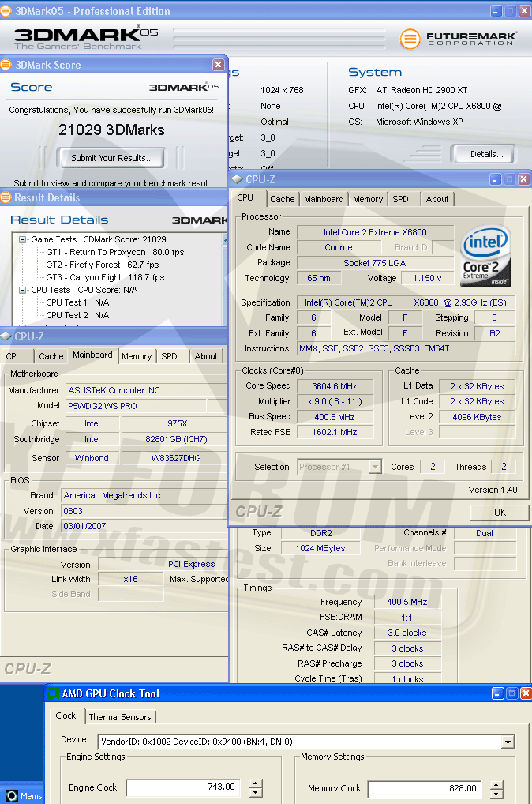Image resolution: width=532 pixels, height=804 pixels.
Task: Close the 3DMark Score dialog
Action: 219,65
